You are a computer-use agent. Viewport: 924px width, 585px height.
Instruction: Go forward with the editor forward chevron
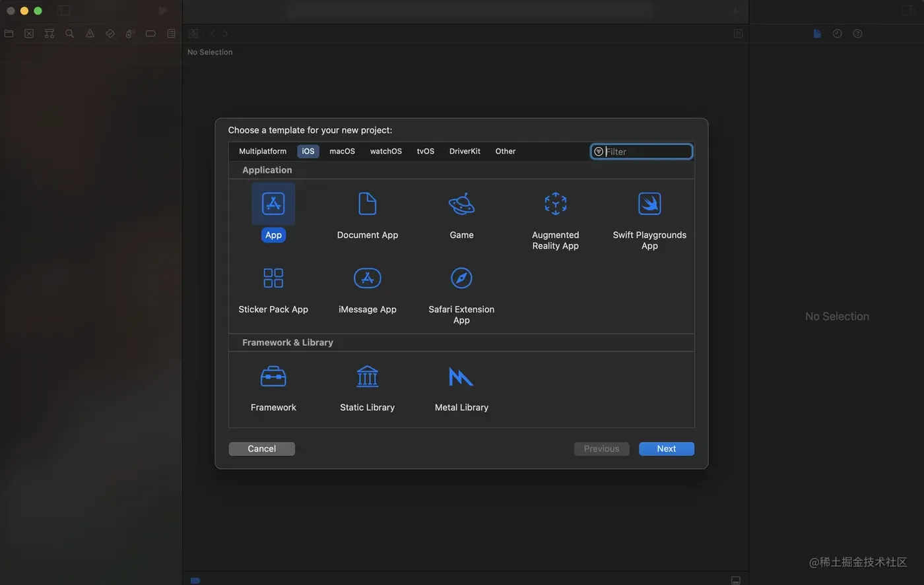[x=226, y=34]
